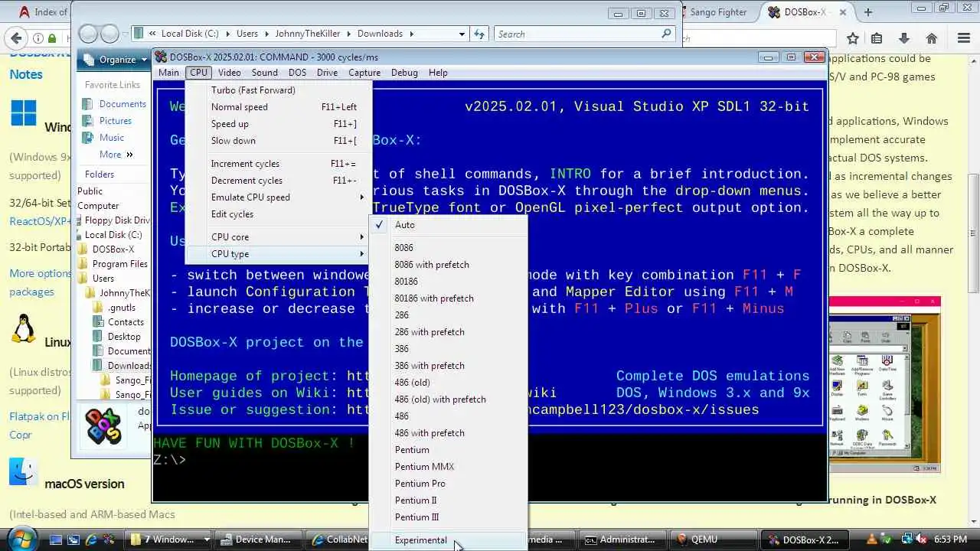Select 386 with prefetch CPU type
The width and height of the screenshot is (980, 551).
coord(449,366)
